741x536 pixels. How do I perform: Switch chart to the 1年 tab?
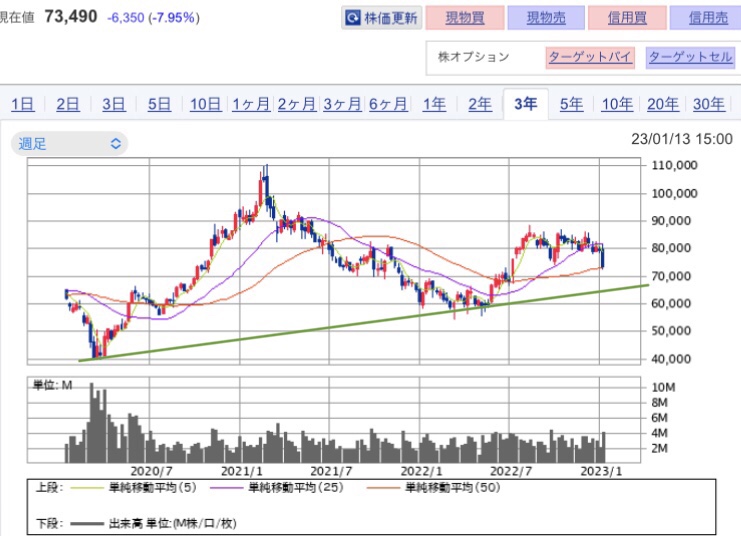tap(434, 104)
